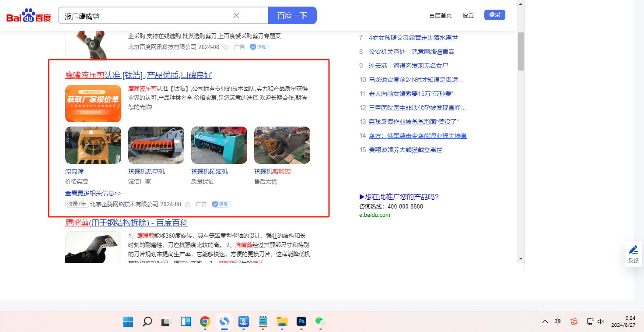This screenshot has height=332, width=644.
Task: Open the network status tray icon
Action: coord(590,321)
